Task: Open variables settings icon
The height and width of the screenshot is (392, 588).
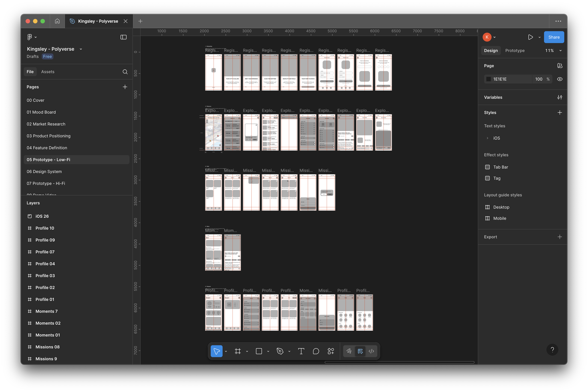Action: pos(559,97)
